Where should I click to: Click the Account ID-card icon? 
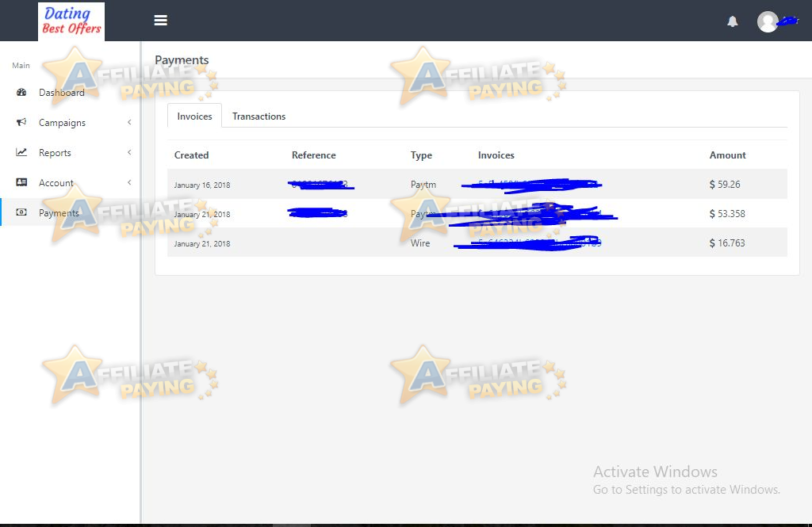(20, 182)
